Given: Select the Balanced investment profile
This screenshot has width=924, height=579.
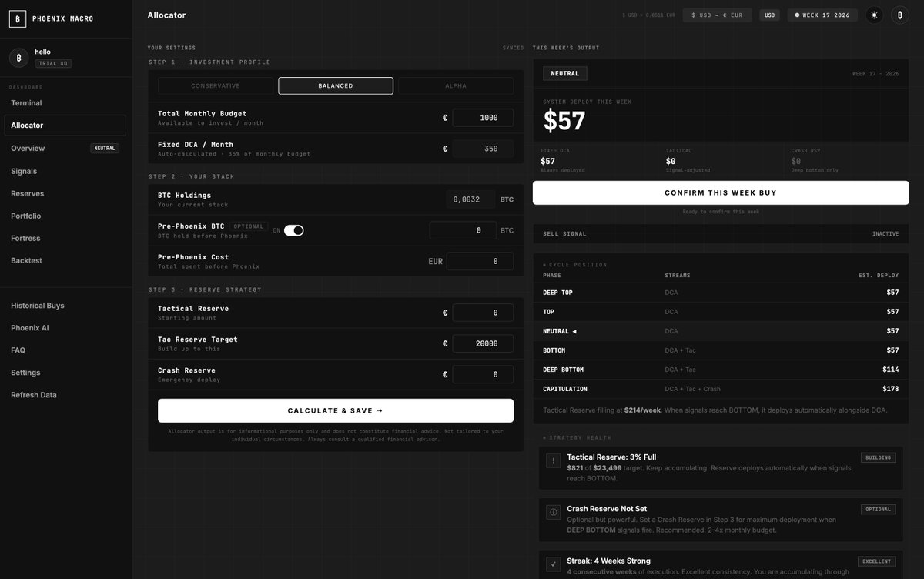Looking at the screenshot, I should [336, 85].
